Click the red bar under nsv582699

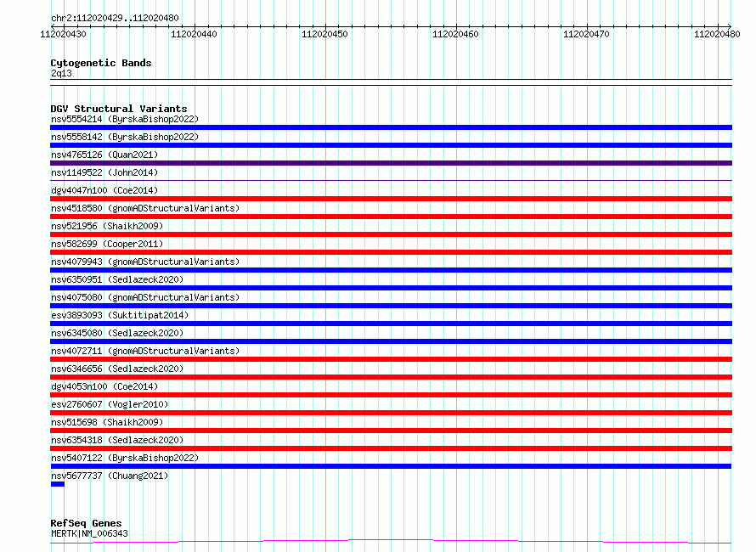click(391, 252)
